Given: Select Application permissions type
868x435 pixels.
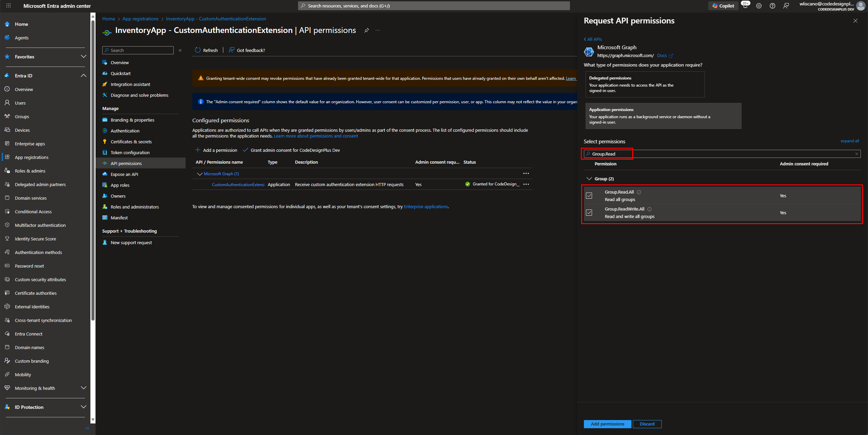Looking at the screenshot, I should 663,116.
